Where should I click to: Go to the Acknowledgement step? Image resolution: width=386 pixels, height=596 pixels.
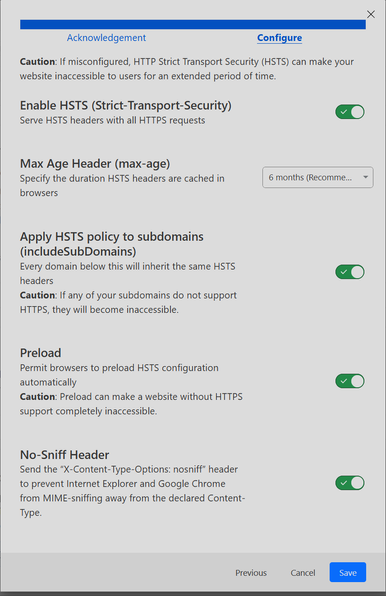(x=106, y=38)
